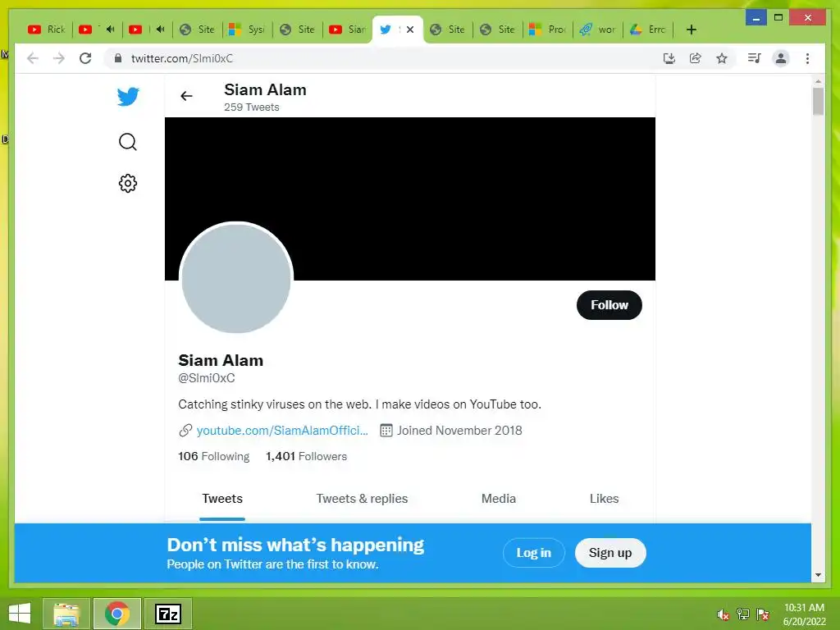Click the network tray icon
Viewport: 840px width, 630px height.
743,614
